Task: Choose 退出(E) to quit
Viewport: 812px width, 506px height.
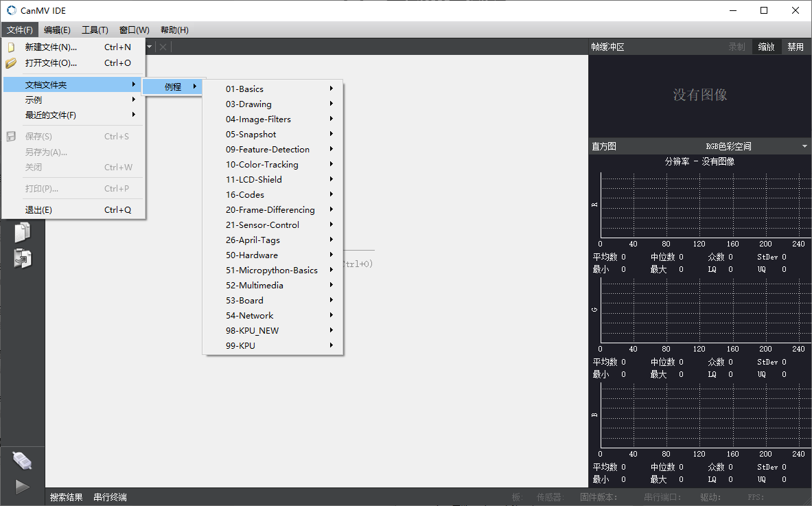Action: pyautogui.click(x=73, y=210)
